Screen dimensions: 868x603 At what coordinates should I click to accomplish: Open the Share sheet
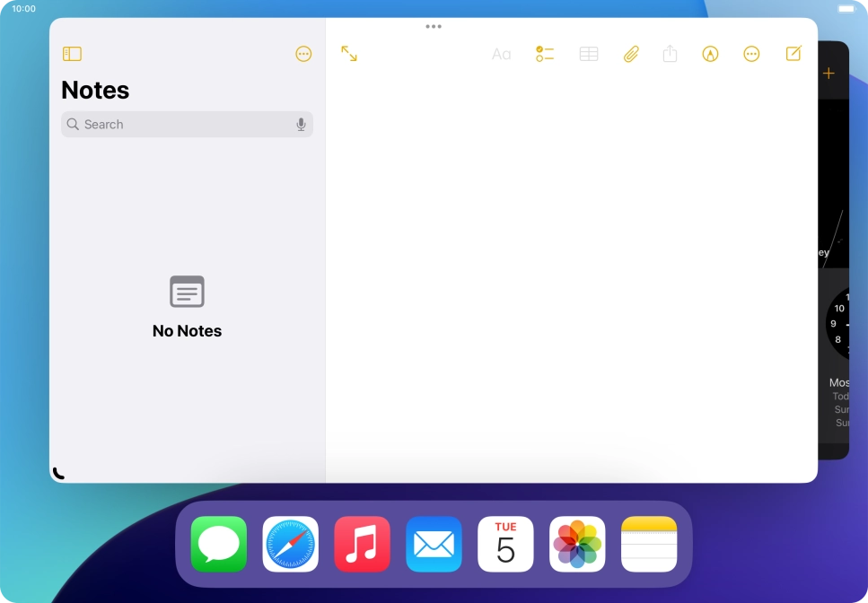click(x=670, y=54)
